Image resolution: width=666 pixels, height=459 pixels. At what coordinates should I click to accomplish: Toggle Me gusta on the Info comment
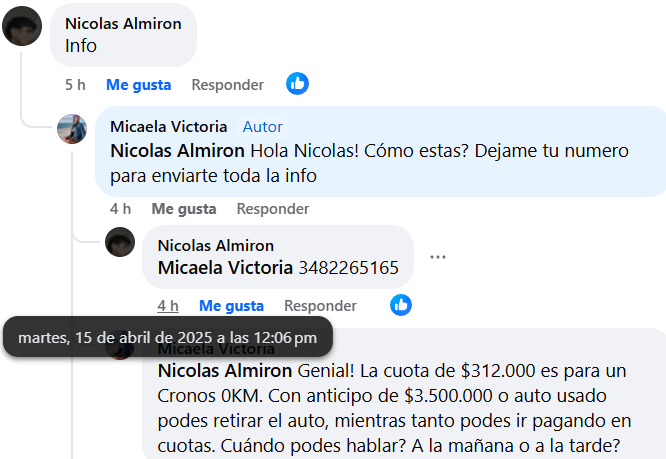(x=138, y=84)
